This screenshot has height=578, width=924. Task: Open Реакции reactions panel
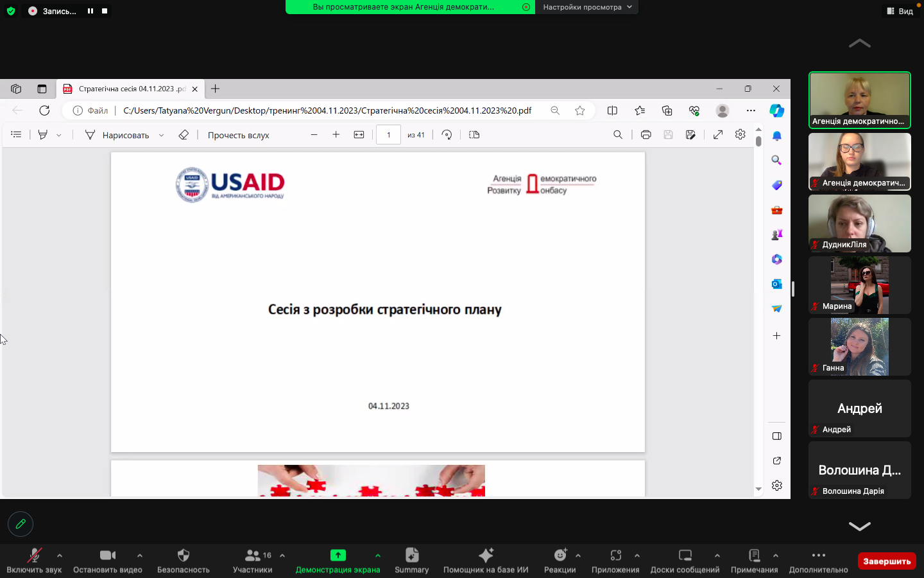click(560, 556)
